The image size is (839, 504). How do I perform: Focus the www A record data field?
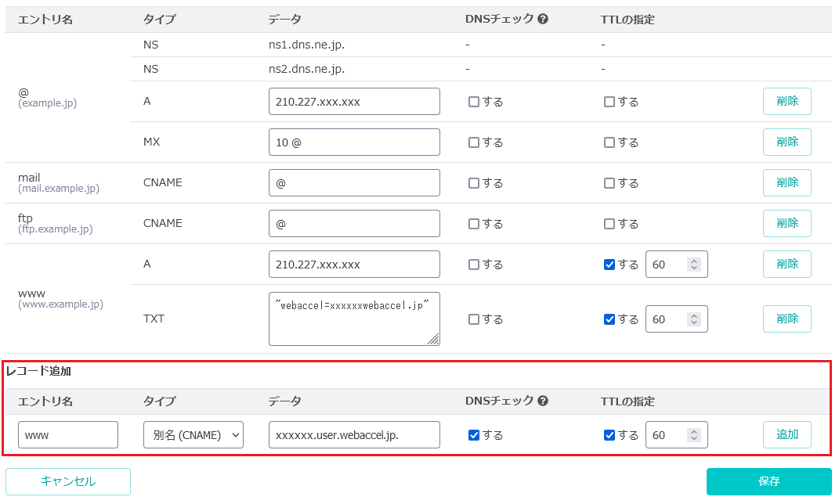click(x=354, y=264)
